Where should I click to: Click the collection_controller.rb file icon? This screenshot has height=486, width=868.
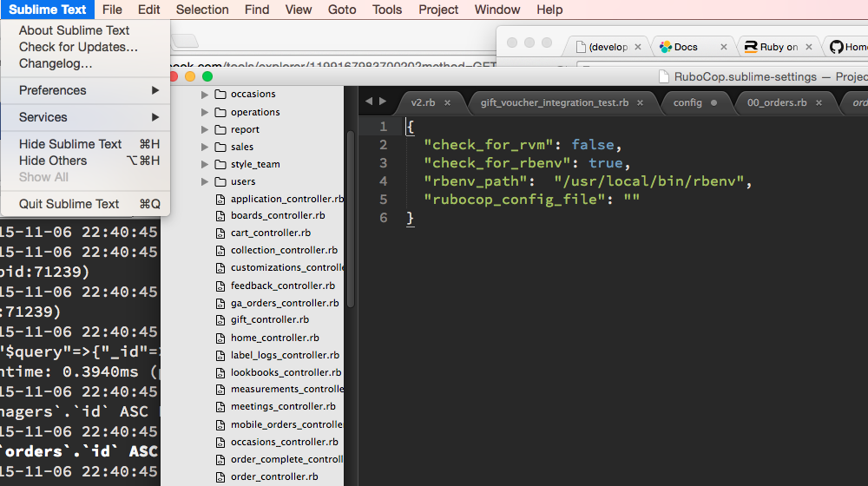[220, 251]
